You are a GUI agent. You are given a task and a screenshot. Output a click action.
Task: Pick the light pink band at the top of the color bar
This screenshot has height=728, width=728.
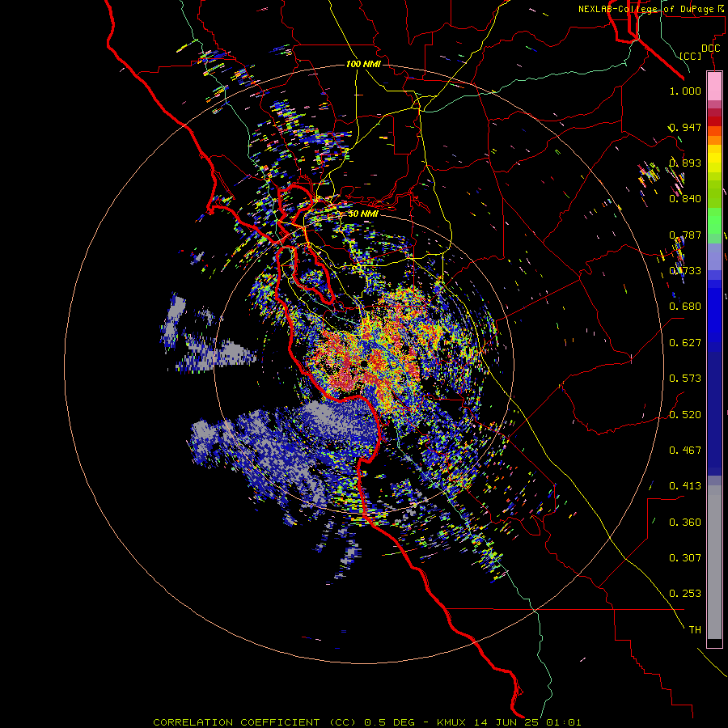(714, 87)
